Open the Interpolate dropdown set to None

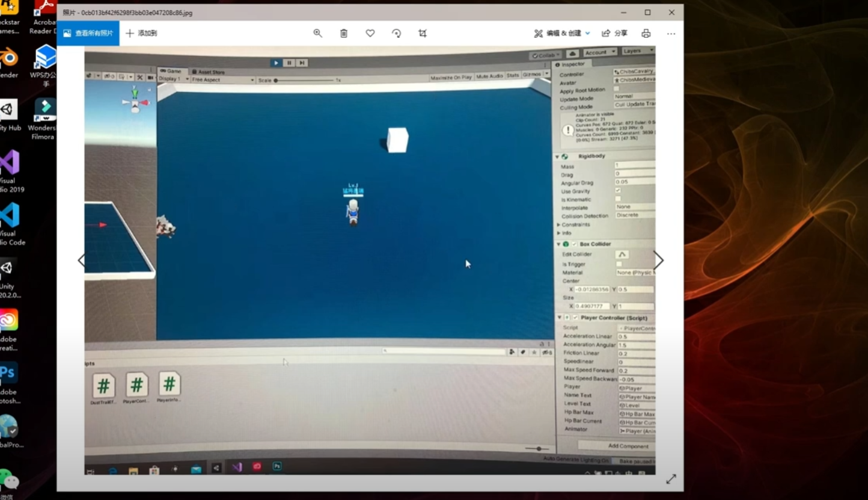pos(635,207)
